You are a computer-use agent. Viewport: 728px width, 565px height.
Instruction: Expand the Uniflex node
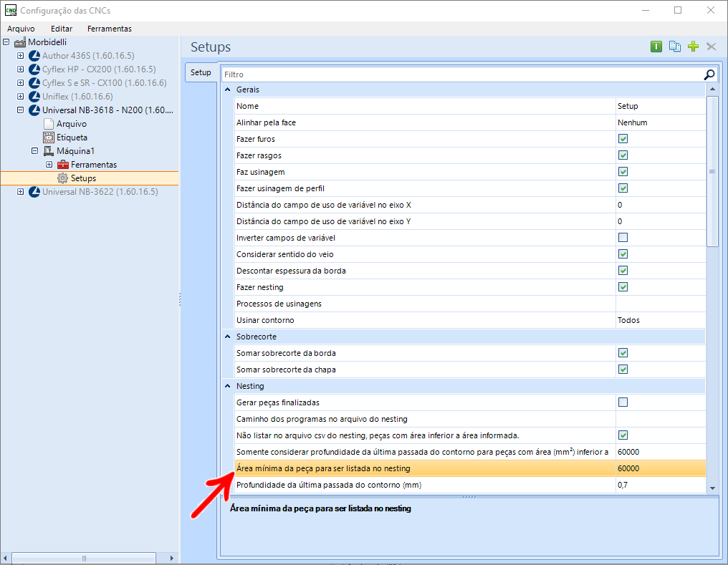point(21,97)
